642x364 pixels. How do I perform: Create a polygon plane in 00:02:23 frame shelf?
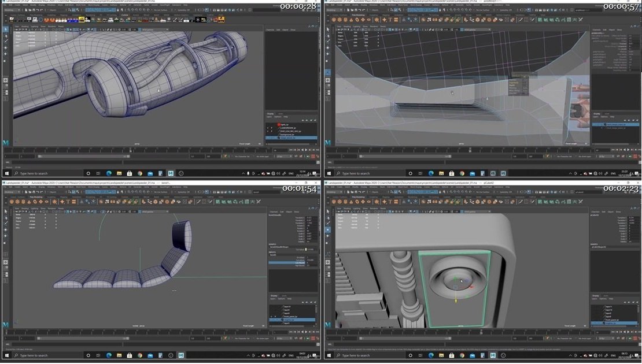coord(363,202)
